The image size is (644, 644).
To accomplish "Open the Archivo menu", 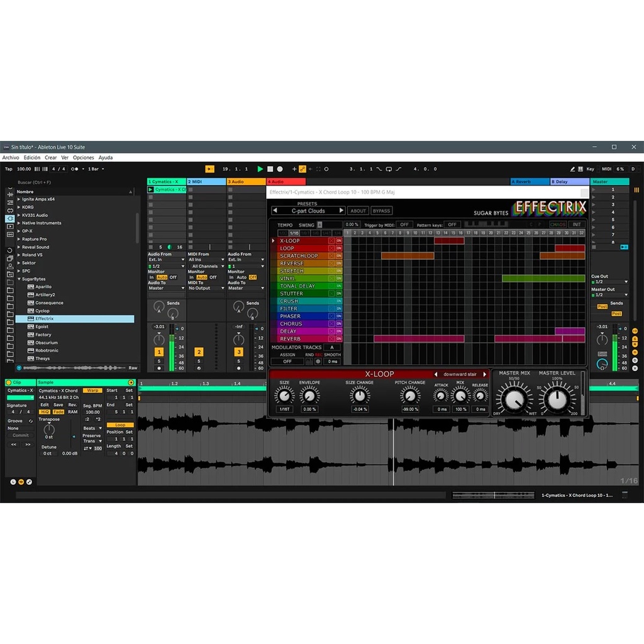I will pyautogui.click(x=11, y=158).
